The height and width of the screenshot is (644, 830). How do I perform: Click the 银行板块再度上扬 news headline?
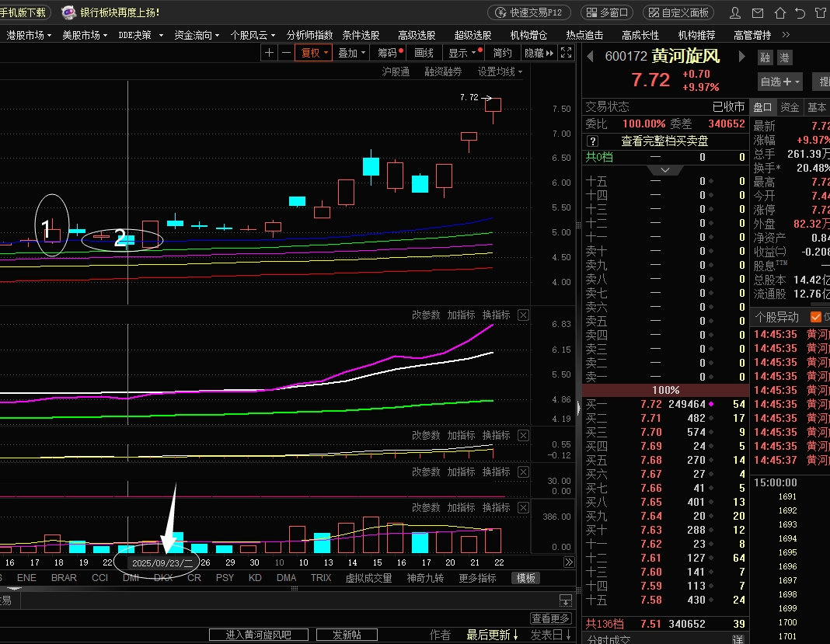point(120,12)
